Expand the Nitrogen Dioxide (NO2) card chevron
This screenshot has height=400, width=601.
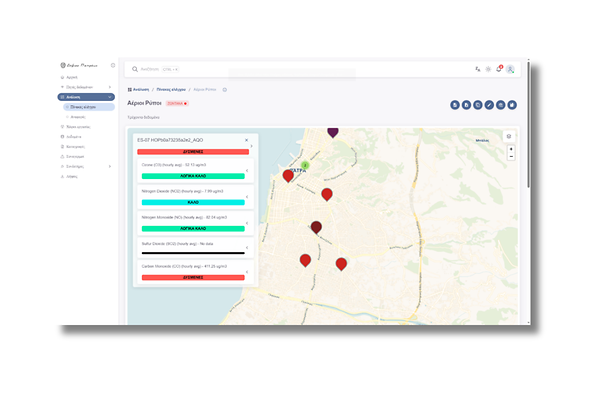(x=247, y=197)
